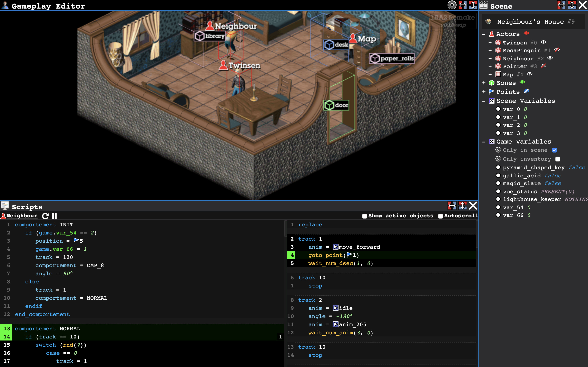Click the Neighbour actor name in Scripts
This screenshot has width=588, height=367.
[x=22, y=216]
